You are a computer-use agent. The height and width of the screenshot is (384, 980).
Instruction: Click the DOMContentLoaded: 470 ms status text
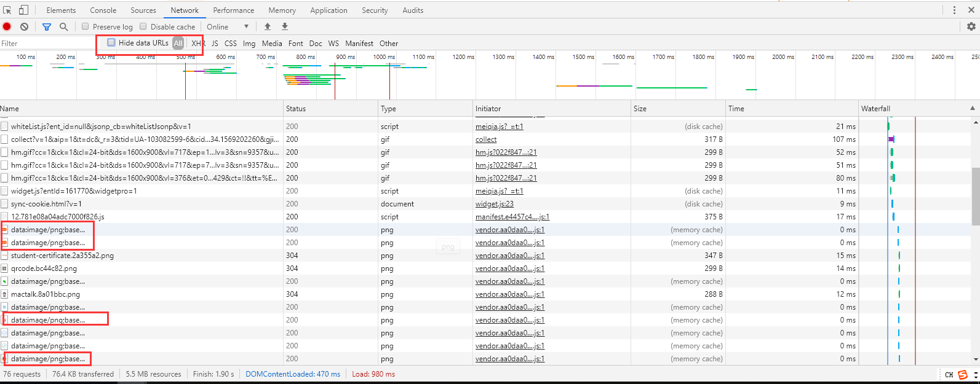click(x=293, y=374)
